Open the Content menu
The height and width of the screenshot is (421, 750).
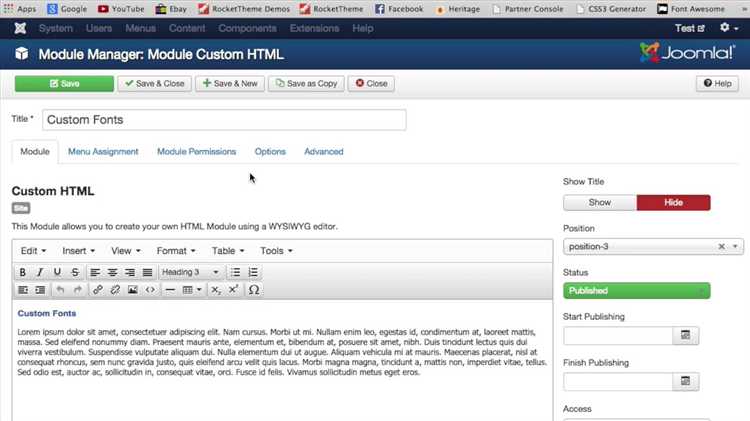pos(187,28)
